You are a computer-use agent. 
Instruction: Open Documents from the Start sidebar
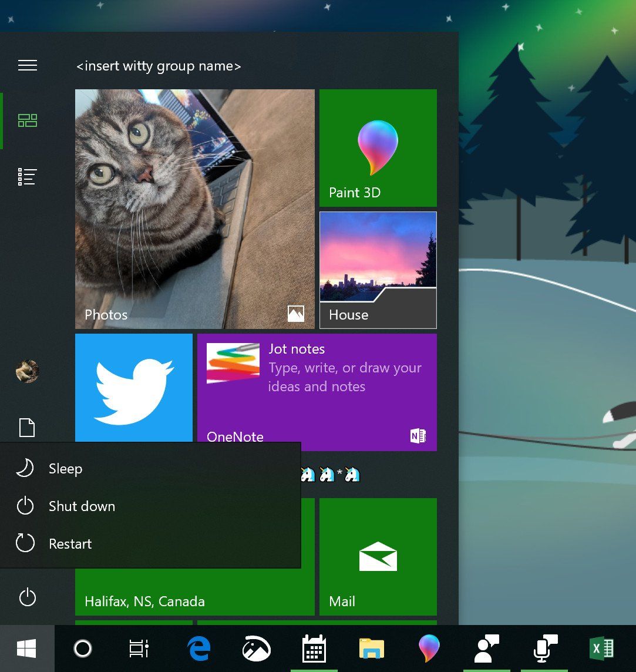pos(27,428)
